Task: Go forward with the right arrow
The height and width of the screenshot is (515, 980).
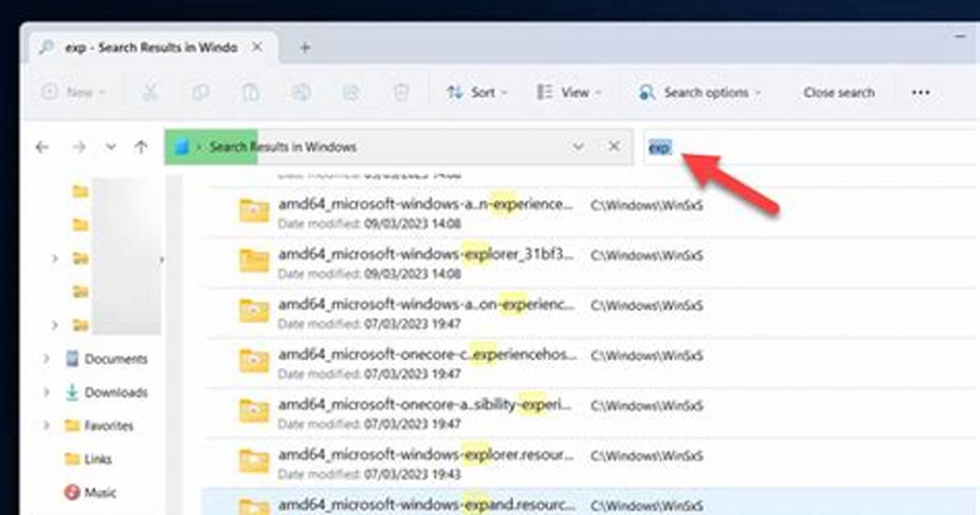Action: pos(79,147)
